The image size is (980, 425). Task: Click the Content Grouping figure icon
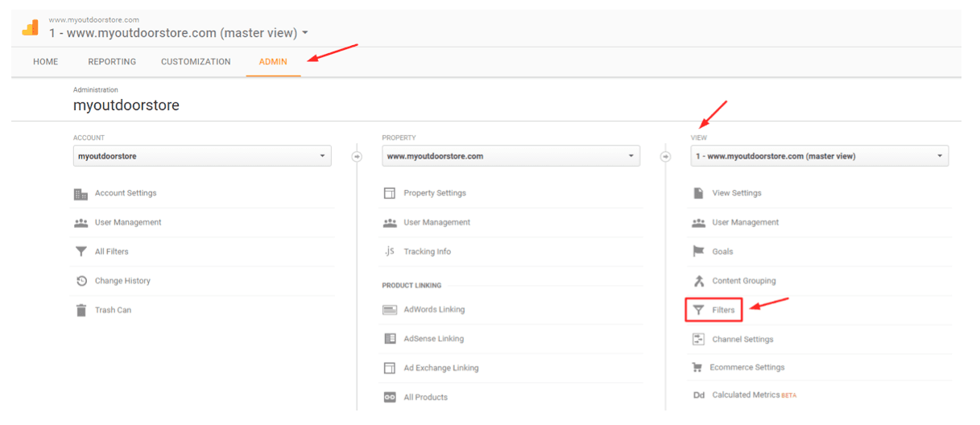tap(698, 281)
